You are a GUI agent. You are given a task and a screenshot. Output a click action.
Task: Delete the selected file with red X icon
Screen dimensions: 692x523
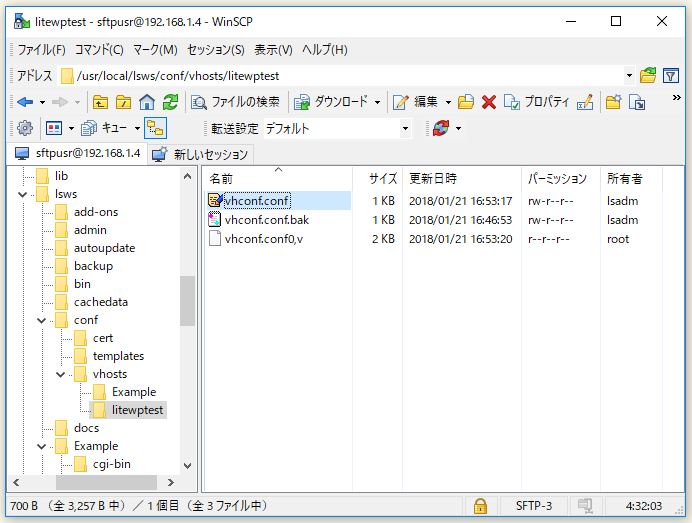pyautogui.click(x=489, y=102)
